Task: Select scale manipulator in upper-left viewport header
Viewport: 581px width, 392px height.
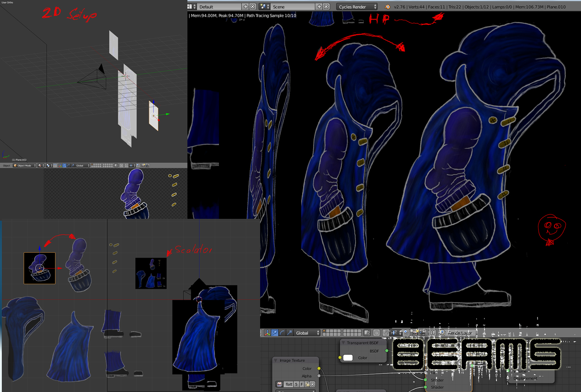Action: click(x=72, y=165)
